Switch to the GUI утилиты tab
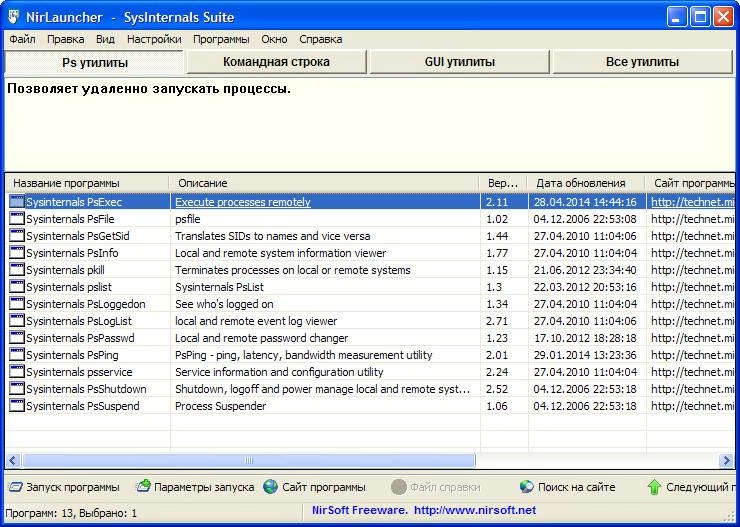The image size is (740, 527). (459, 62)
